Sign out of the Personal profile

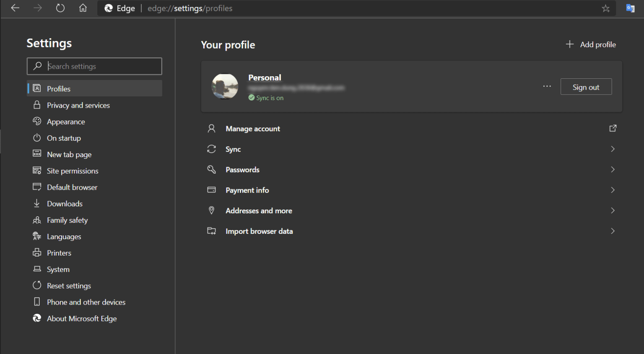click(x=586, y=87)
